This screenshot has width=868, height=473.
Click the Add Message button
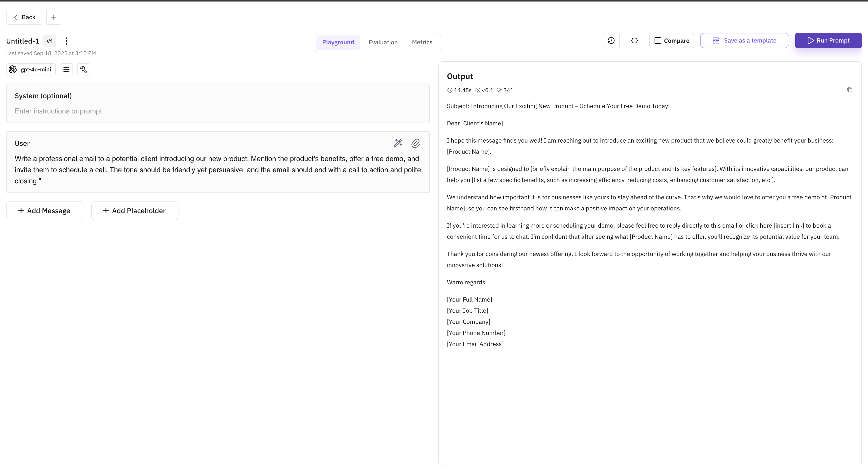tap(44, 211)
